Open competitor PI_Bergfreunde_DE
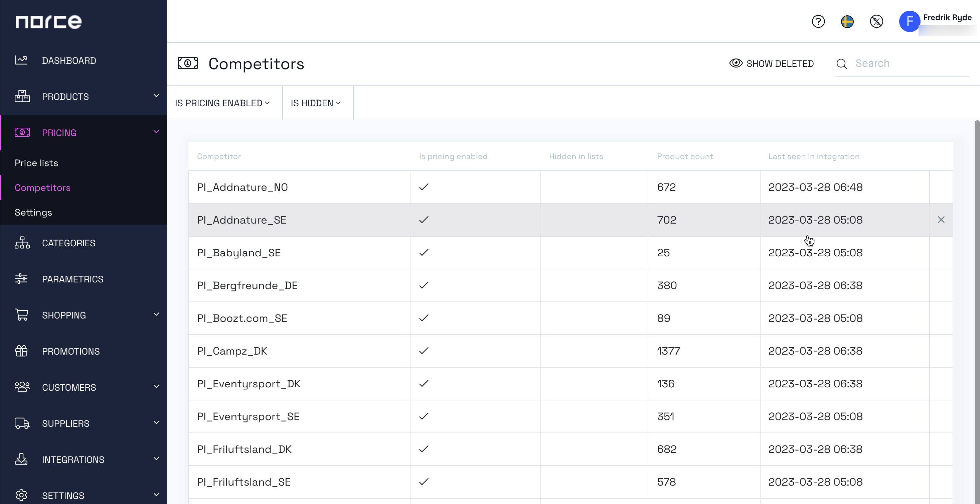 [247, 285]
